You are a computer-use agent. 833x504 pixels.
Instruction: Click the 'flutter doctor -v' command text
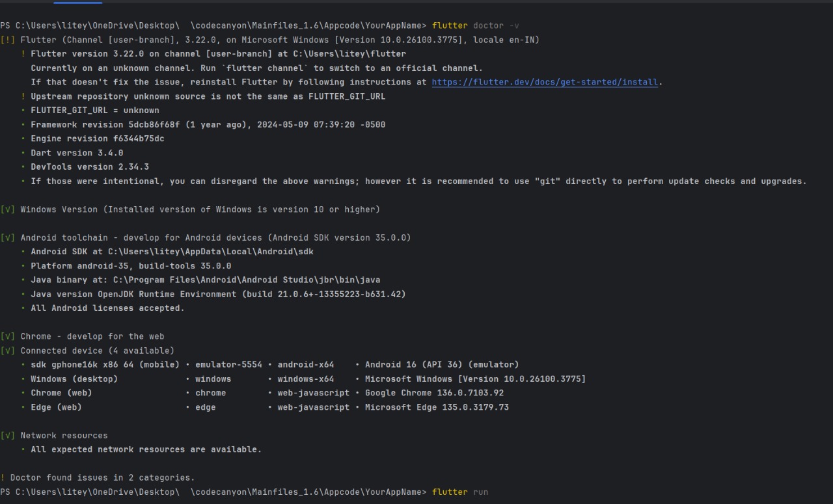click(x=476, y=25)
